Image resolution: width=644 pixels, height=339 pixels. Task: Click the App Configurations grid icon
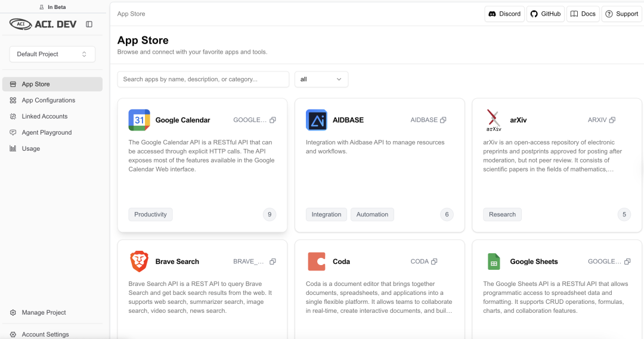13,100
